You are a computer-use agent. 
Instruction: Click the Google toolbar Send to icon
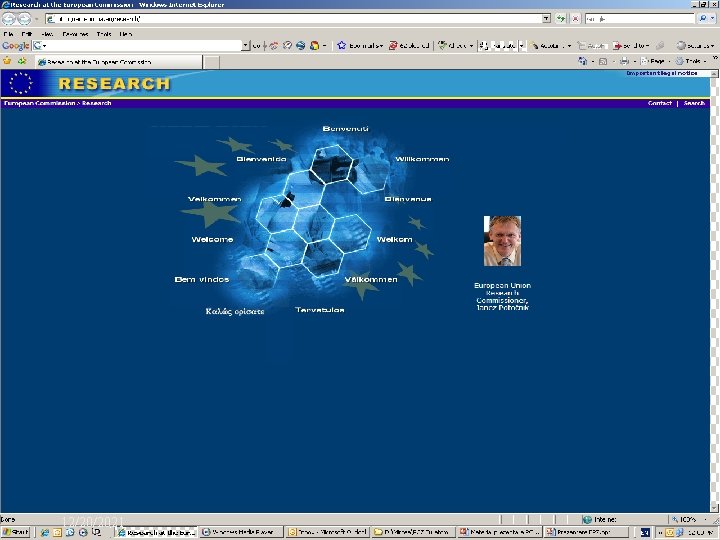617,45
